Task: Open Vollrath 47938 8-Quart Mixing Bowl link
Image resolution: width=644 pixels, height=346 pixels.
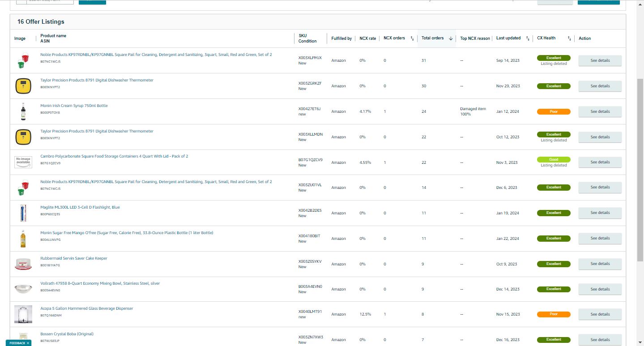Action: (100, 283)
